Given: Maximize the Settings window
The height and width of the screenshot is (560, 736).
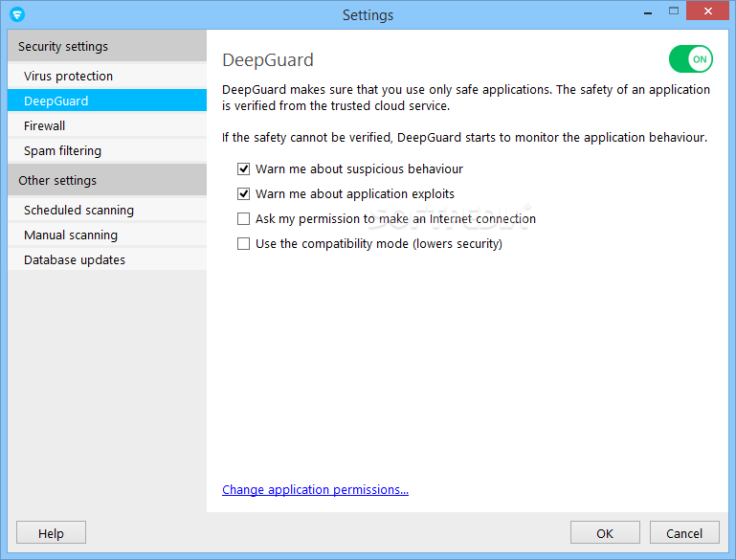Looking at the screenshot, I should coord(674,11).
